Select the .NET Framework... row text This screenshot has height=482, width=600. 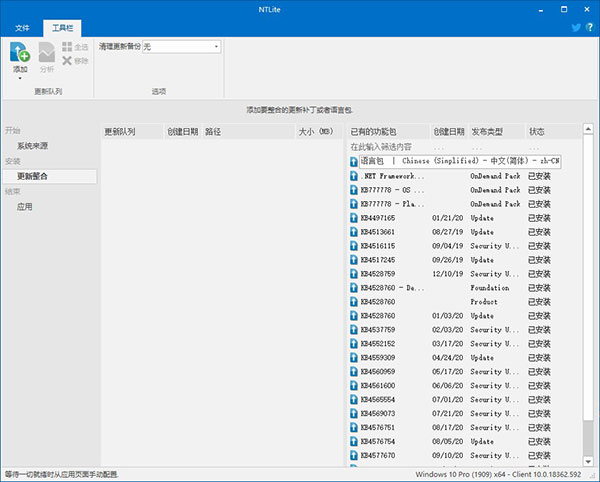point(392,176)
